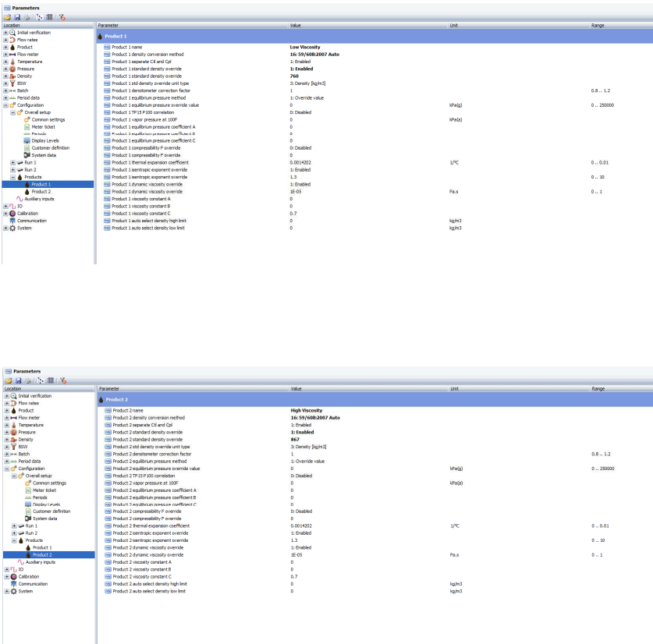Click Print icon in Product 2 Parameters window

click(x=28, y=380)
